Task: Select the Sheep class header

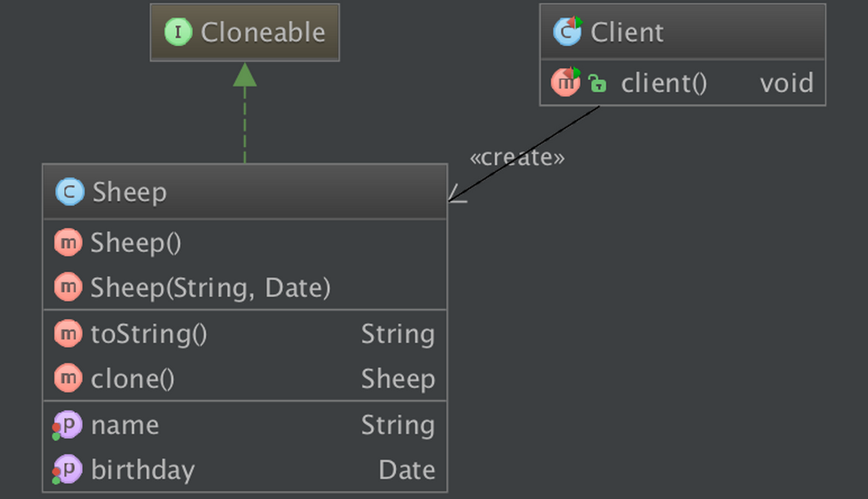Action: pyautogui.click(x=244, y=192)
